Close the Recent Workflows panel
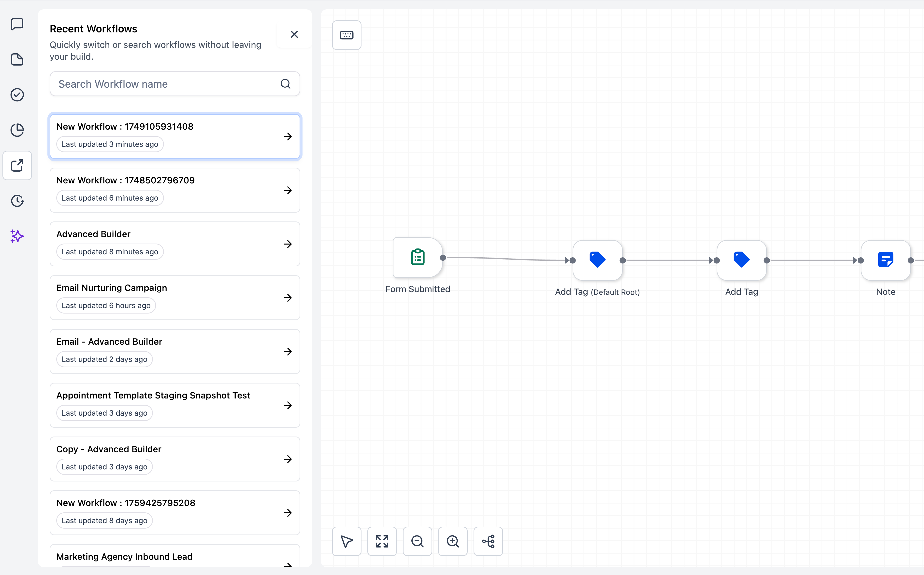The width and height of the screenshot is (924, 575). tap(294, 34)
